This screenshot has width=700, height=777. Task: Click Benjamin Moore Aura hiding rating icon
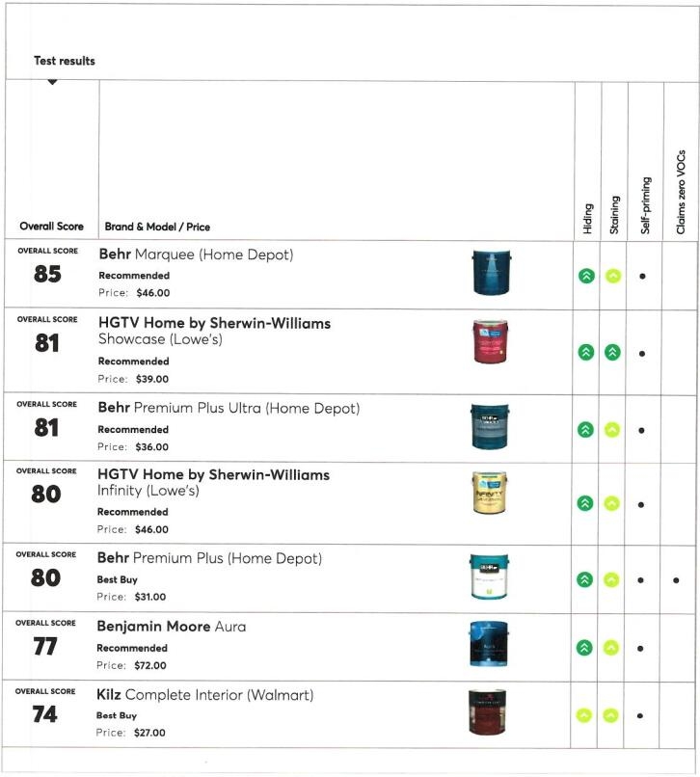pos(584,648)
